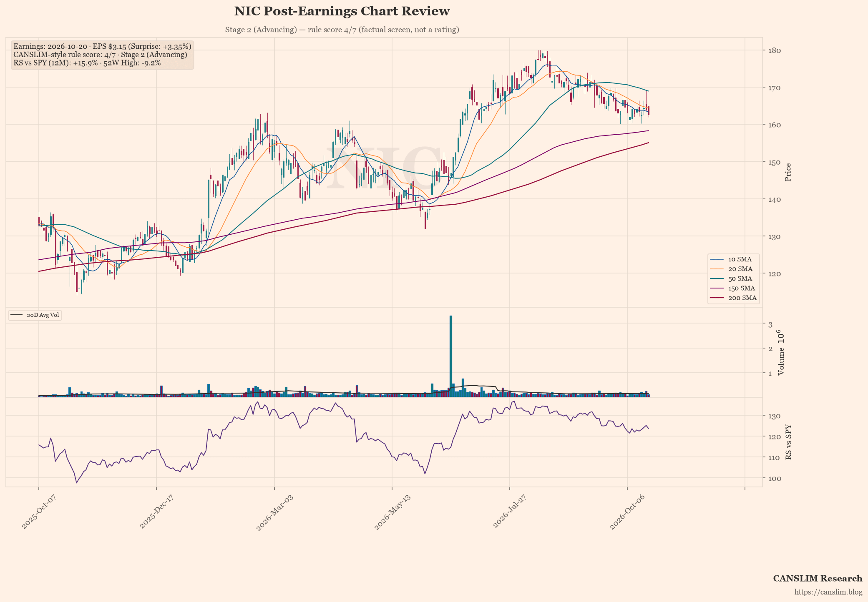
Task: Click the 120 price tick label
Action: coord(775,273)
